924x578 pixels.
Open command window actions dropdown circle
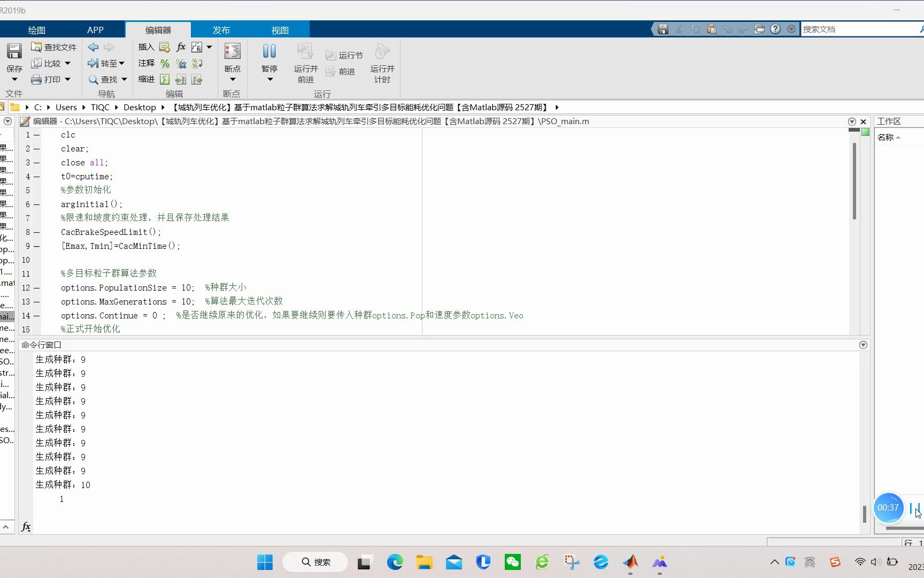coord(863,345)
